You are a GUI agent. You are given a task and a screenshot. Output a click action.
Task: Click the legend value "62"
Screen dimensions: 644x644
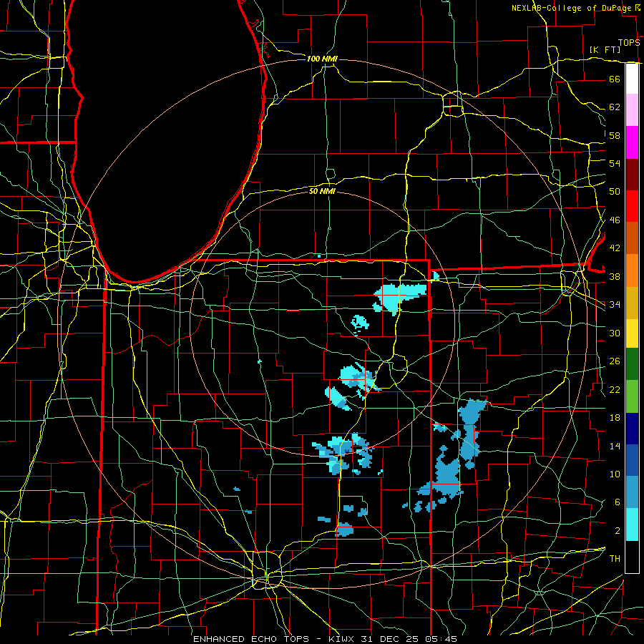tap(615, 107)
